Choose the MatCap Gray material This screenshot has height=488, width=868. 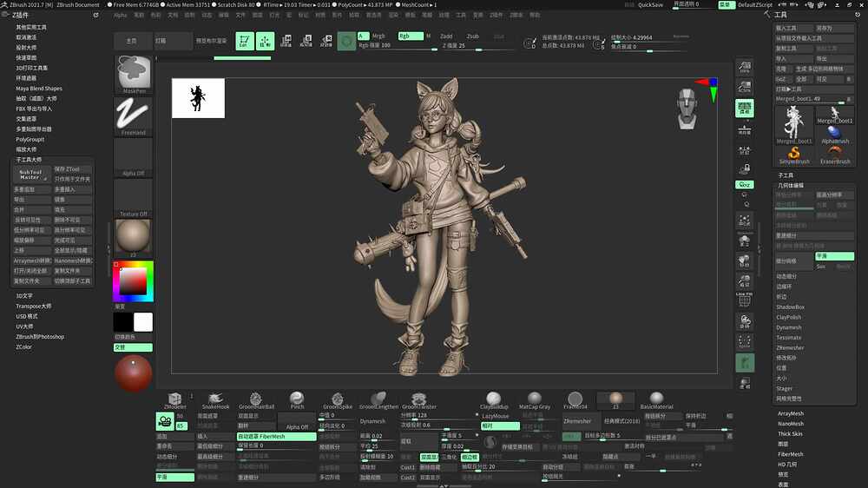click(534, 400)
